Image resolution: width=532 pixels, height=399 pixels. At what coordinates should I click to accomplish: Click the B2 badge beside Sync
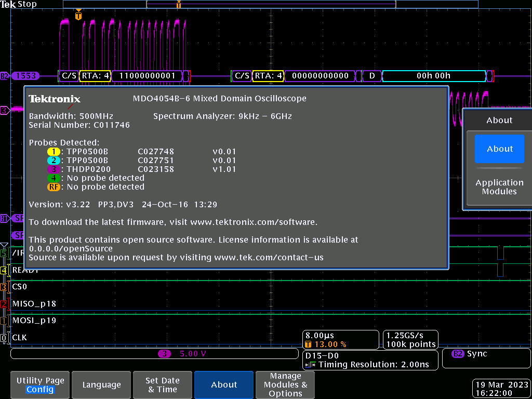coord(458,354)
